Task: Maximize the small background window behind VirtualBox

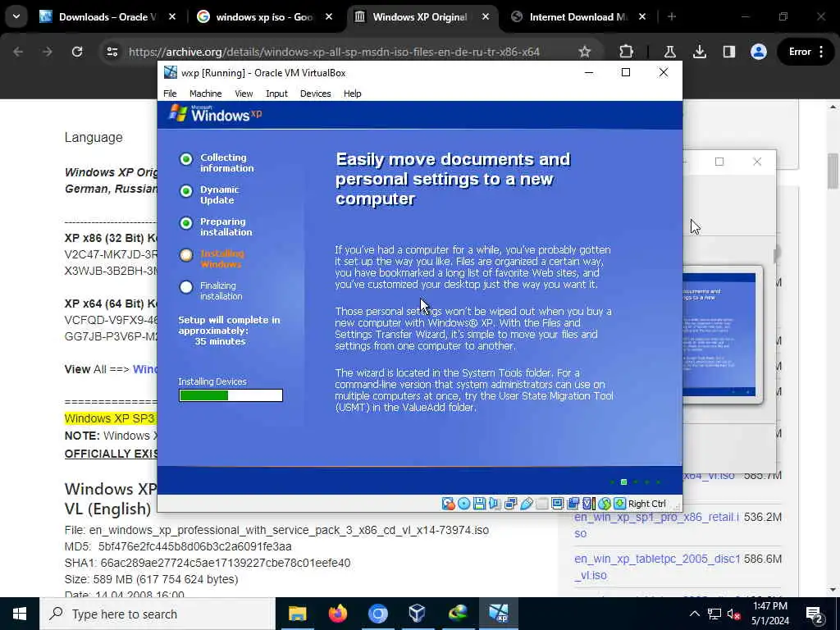Action: tap(719, 162)
